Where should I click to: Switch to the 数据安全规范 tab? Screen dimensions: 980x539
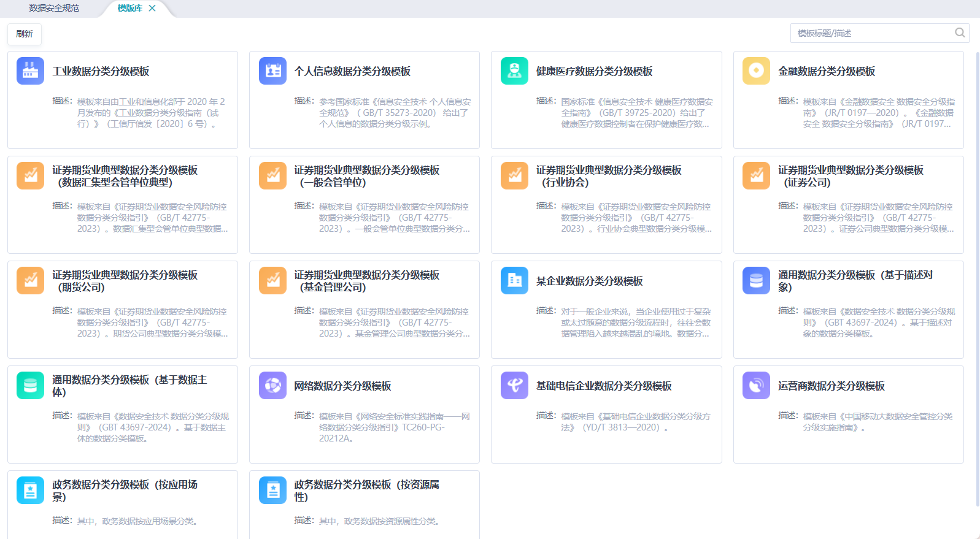(x=54, y=9)
